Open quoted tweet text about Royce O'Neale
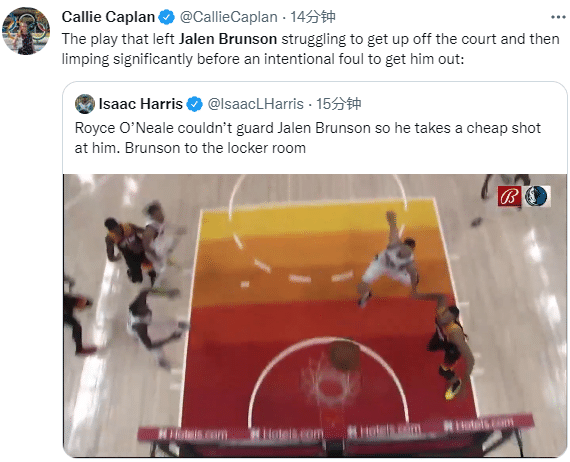This screenshot has height=462, width=570. 308,138
